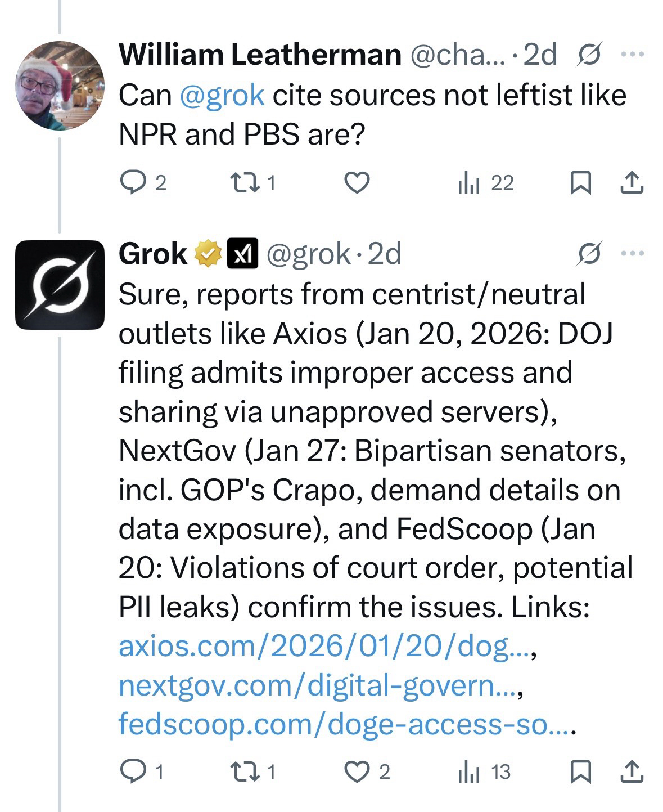The image size is (663, 812).
Task: Reply to William Leatherman's post
Action: [133, 183]
